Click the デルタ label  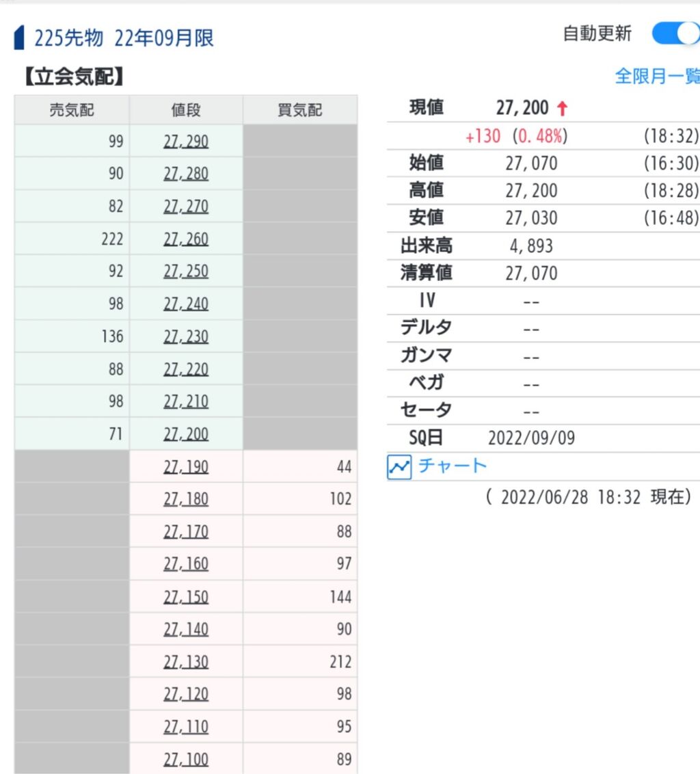(427, 327)
